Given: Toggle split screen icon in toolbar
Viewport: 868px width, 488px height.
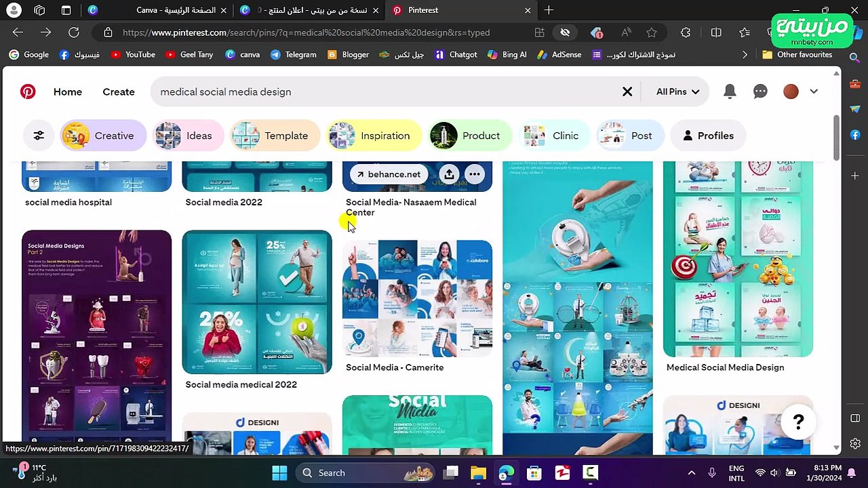Looking at the screenshot, I should coord(716,33).
